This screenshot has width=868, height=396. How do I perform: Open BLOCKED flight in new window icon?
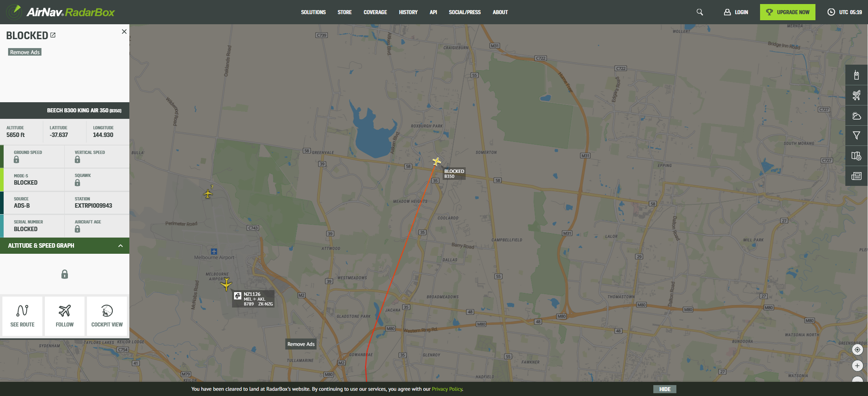(53, 35)
